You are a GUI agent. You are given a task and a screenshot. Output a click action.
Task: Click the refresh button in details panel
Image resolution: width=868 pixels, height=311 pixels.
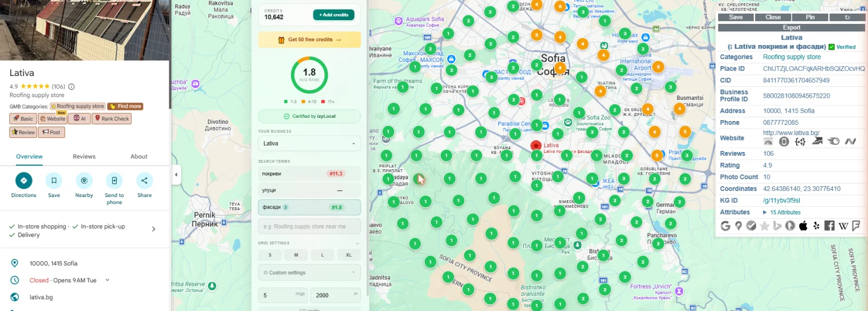847,17
